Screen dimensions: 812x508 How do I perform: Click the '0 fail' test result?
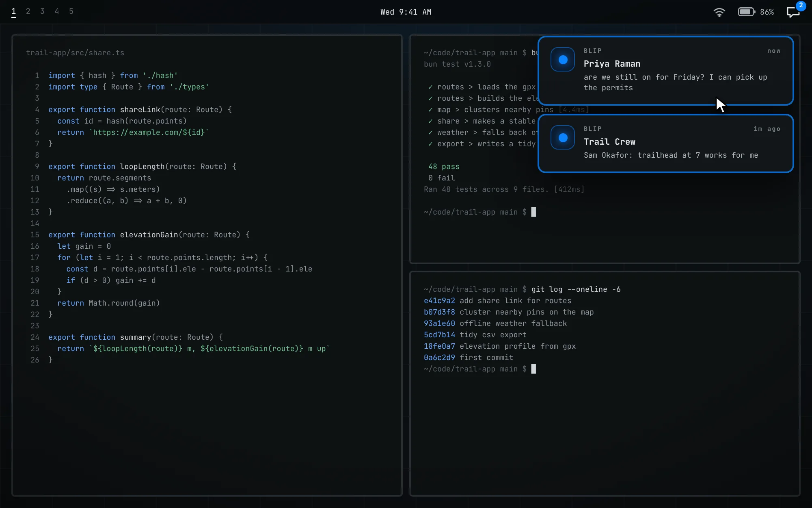point(441,178)
